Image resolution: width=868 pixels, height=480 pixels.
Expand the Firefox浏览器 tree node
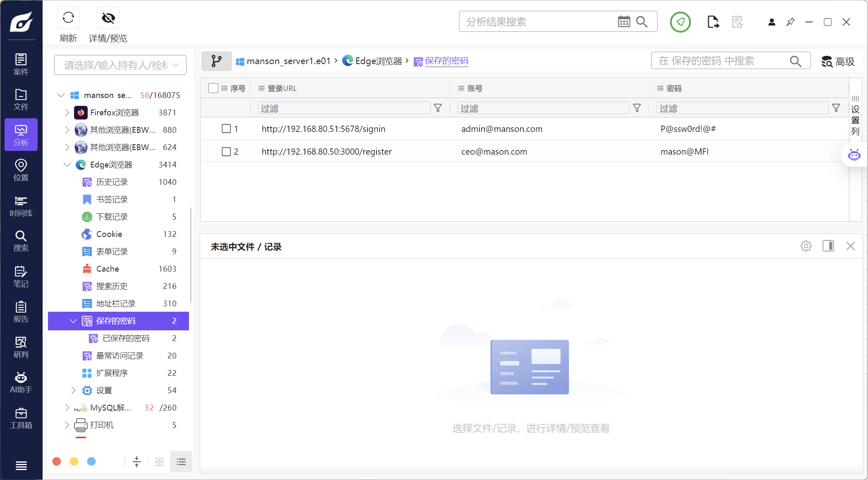(67, 112)
